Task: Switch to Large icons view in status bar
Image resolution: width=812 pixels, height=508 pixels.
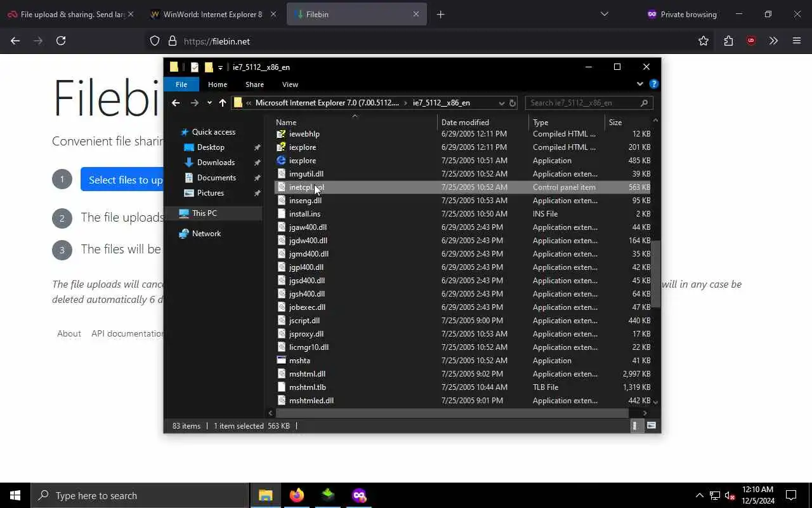Action: click(651, 426)
